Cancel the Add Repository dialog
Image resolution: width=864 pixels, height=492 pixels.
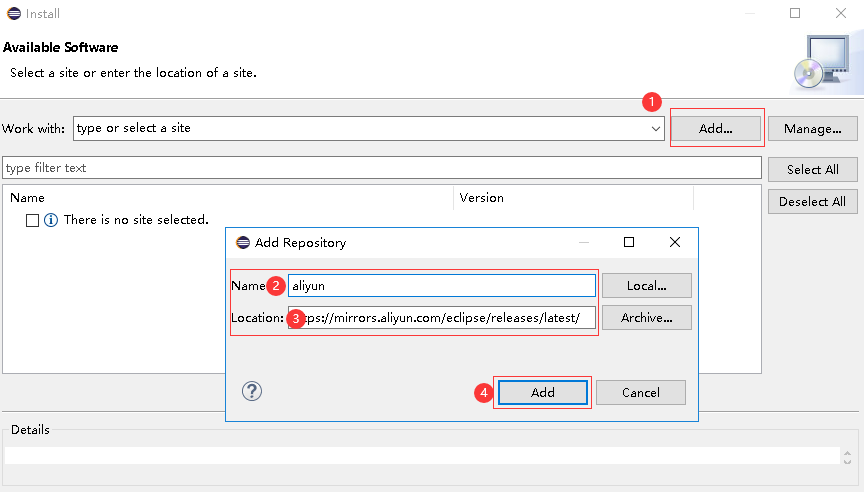(x=641, y=392)
